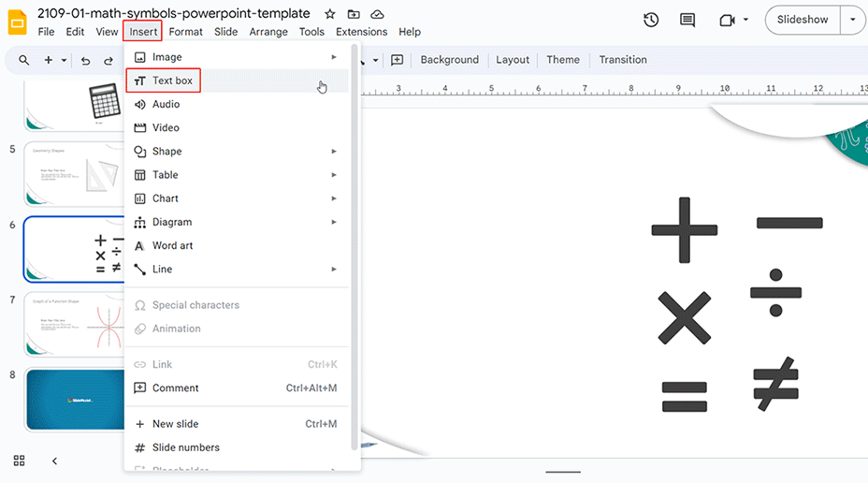The image size is (868, 483).
Task: Click the search magnifier toolbar icon
Action: coord(24,60)
